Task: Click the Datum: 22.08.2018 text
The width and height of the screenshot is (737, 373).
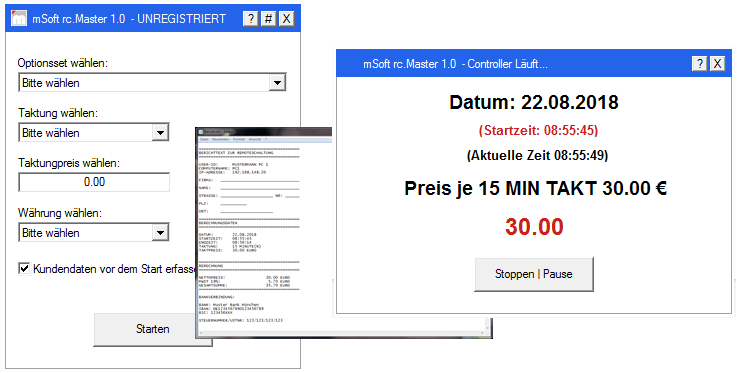Action: pyautogui.click(x=534, y=102)
